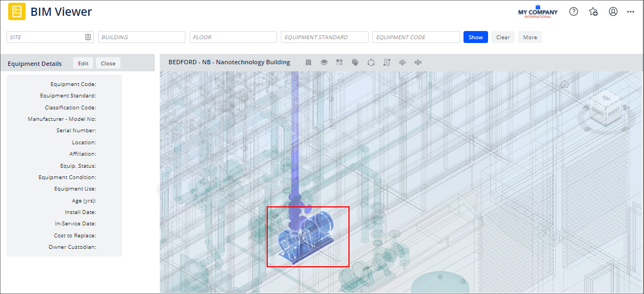Screen dimensions: 644x294
Task: Click the building icon in viewer toolbar
Action: click(309, 62)
